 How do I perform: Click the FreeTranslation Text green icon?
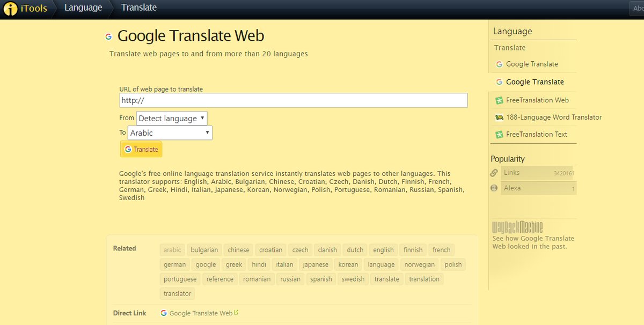(x=499, y=135)
